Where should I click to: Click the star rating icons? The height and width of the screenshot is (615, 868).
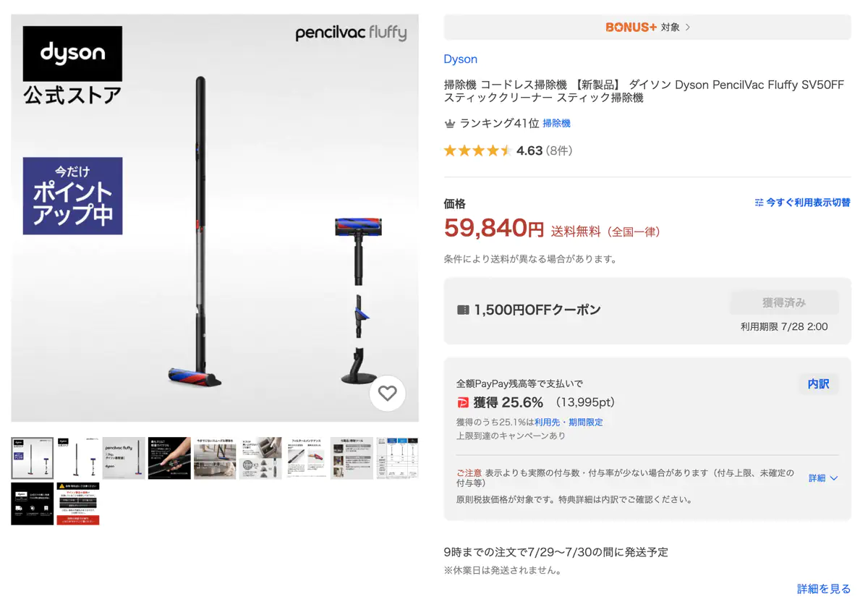point(477,150)
